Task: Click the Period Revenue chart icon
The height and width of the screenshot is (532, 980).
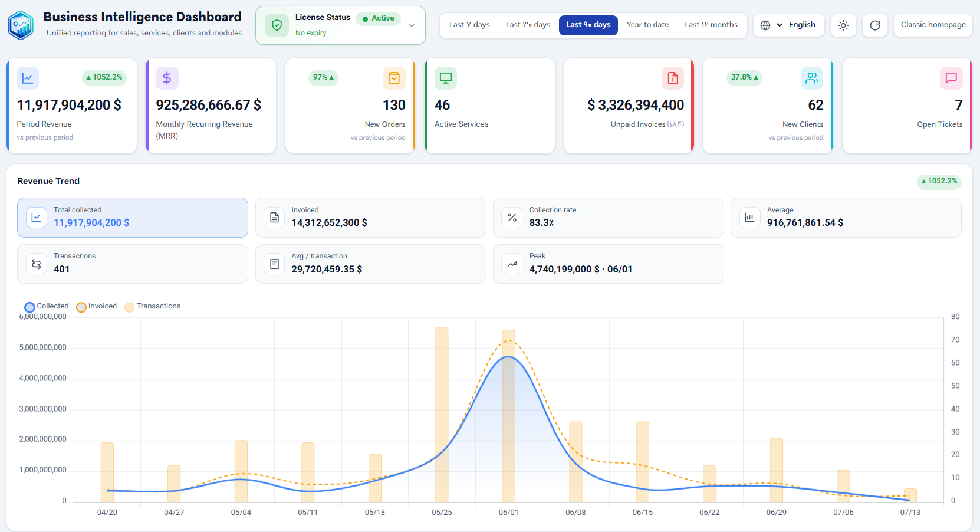Action: tap(28, 78)
